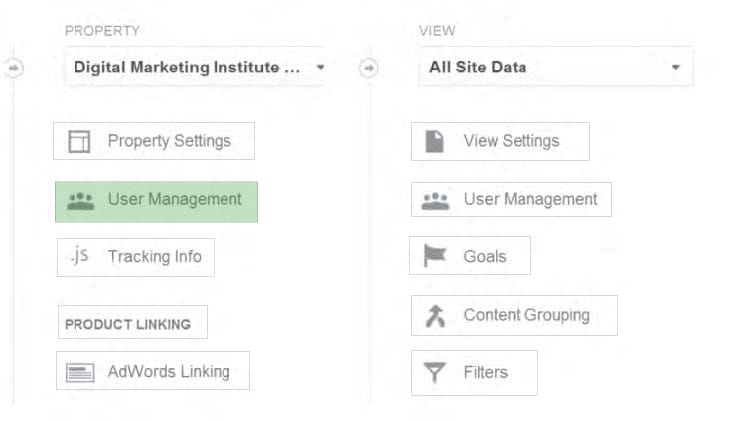Click the AdWords Linking card icon
746x421 pixels.
click(80, 372)
